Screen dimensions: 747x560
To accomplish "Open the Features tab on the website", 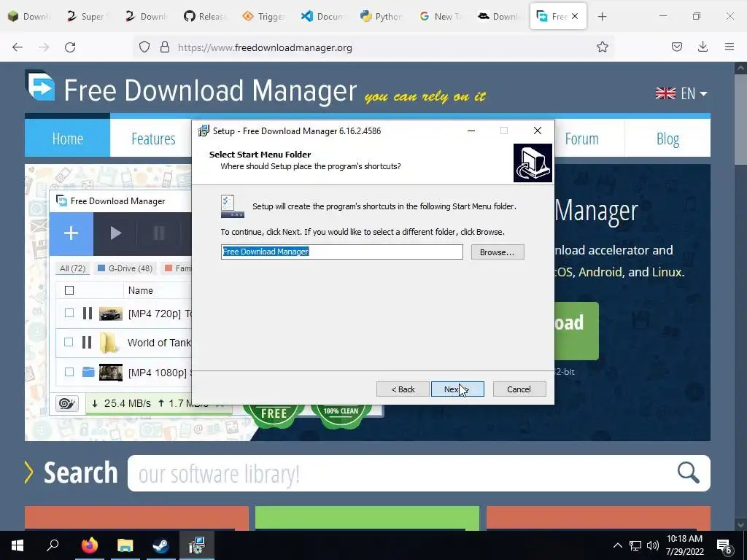I will coord(153,138).
